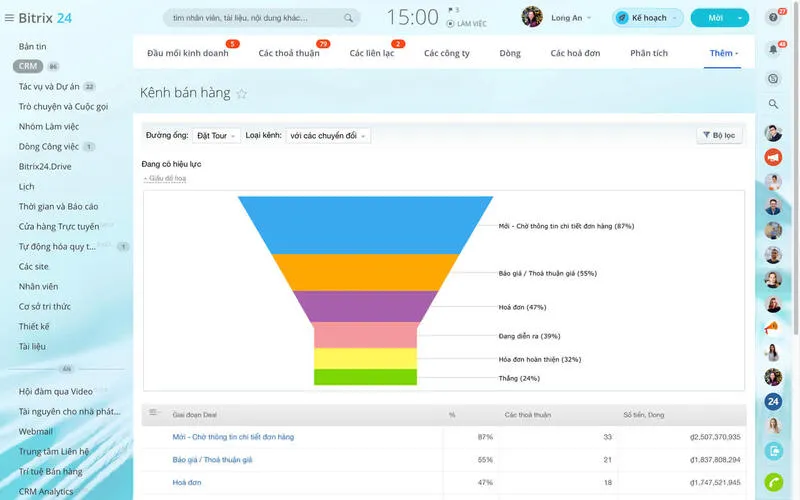The height and width of the screenshot is (500, 800).
Task: Star the Kênh bán hàng page as favorite
Action: point(241,94)
